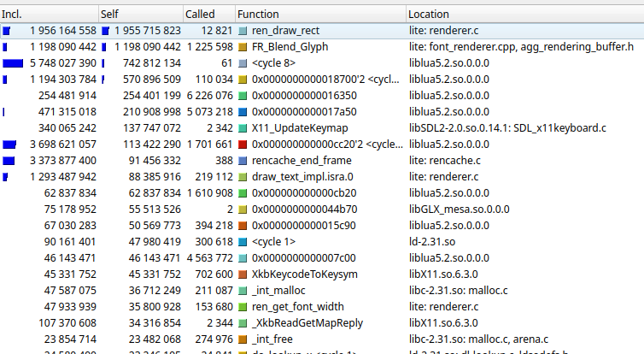Click the color icon beside _XkbReadGetMapReply

click(243, 323)
